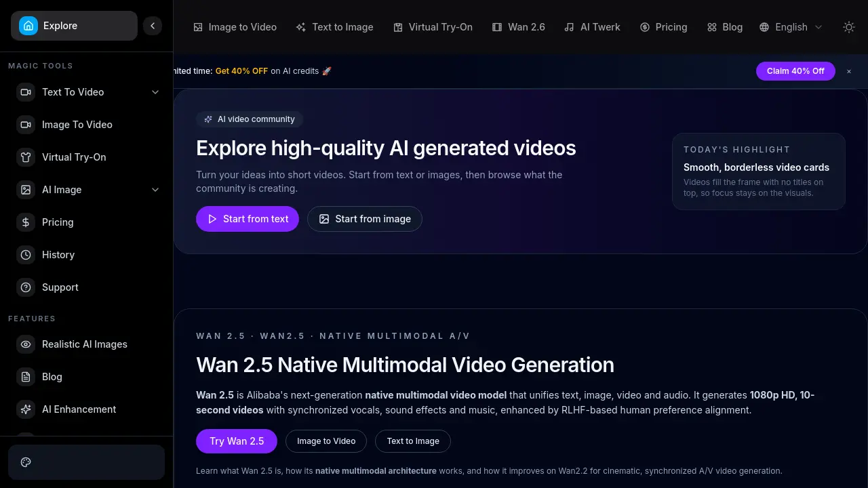This screenshot has height=488, width=868.
Task: Click the Text to Image sparkle icon in the top nav
Action: click(x=301, y=27)
